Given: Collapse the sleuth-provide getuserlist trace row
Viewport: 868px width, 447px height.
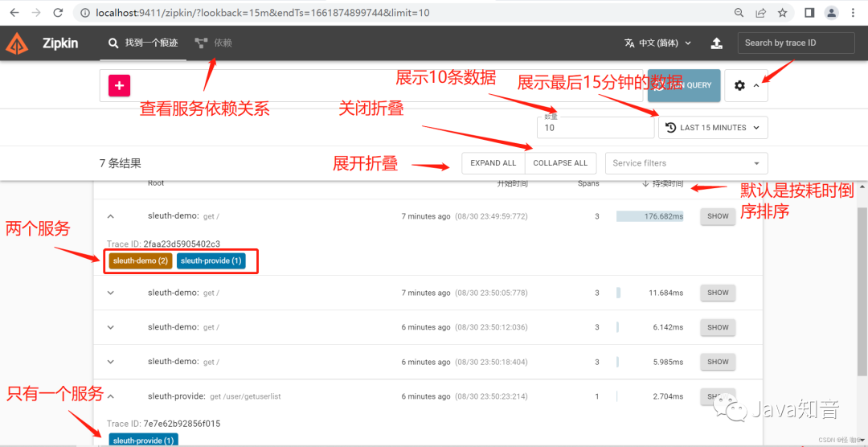Looking at the screenshot, I should [110, 396].
